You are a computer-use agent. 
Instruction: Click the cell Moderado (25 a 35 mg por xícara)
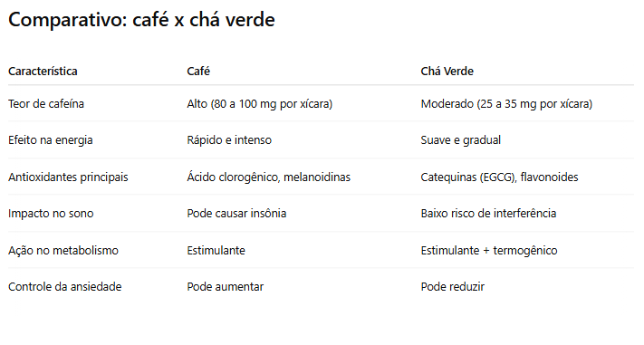click(506, 104)
